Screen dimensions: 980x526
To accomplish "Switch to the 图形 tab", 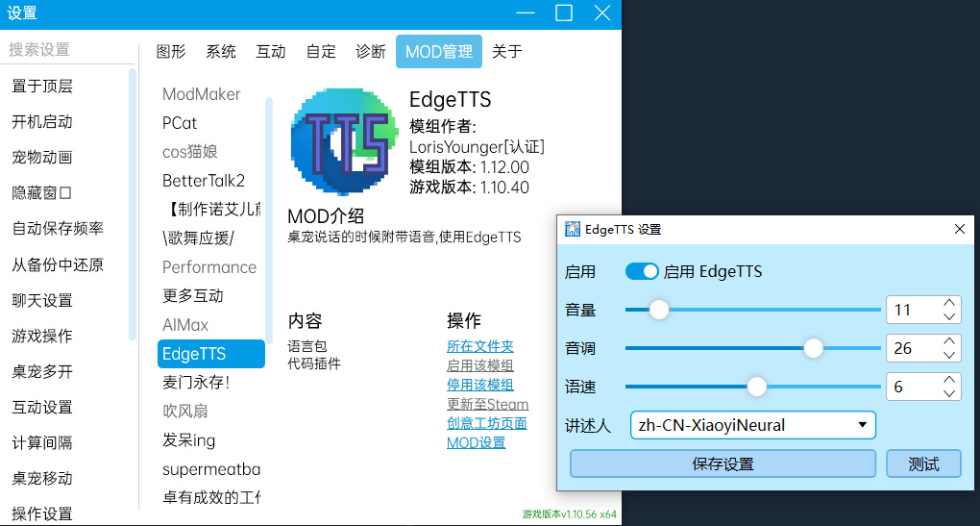I will coord(171,51).
